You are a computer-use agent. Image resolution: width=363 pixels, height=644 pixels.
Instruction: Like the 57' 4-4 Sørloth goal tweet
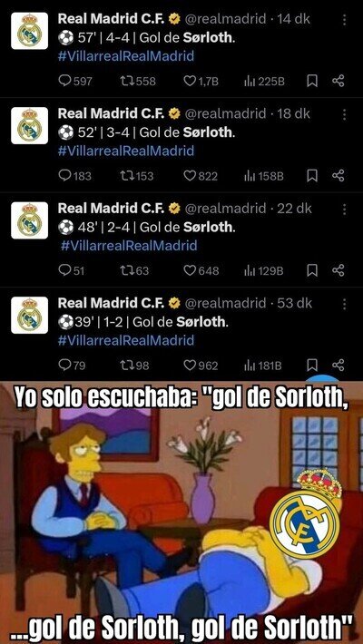pyautogui.click(x=201, y=82)
